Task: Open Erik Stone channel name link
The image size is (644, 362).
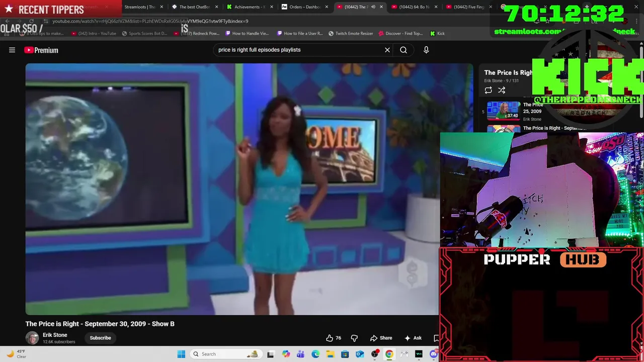Action: (55, 335)
